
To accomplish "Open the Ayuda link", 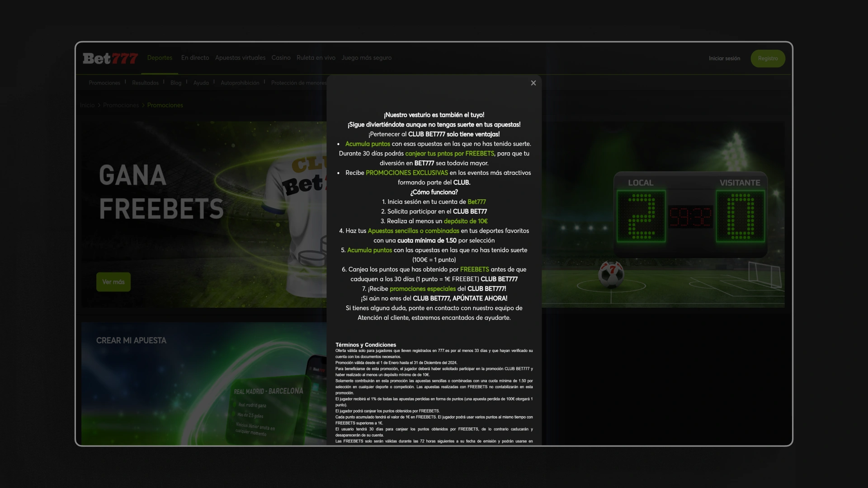I will pos(201,83).
